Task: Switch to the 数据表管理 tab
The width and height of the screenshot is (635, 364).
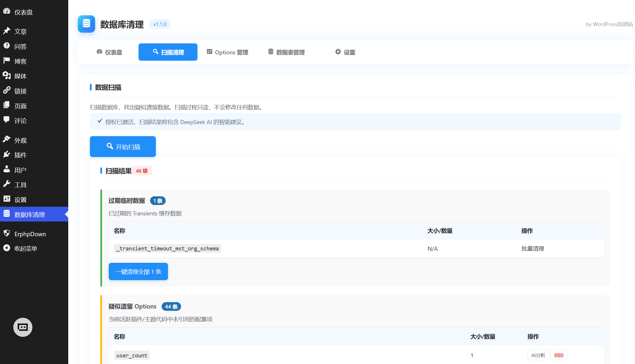Action: click(x=287, y=52)
